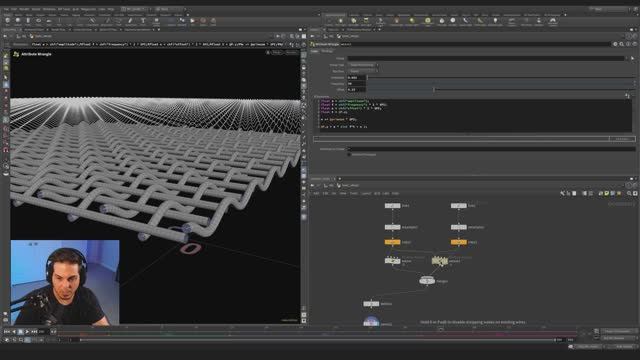This screenshot has width=640, height=360.
Task: Select the merge node in the network
Action: 427,280
